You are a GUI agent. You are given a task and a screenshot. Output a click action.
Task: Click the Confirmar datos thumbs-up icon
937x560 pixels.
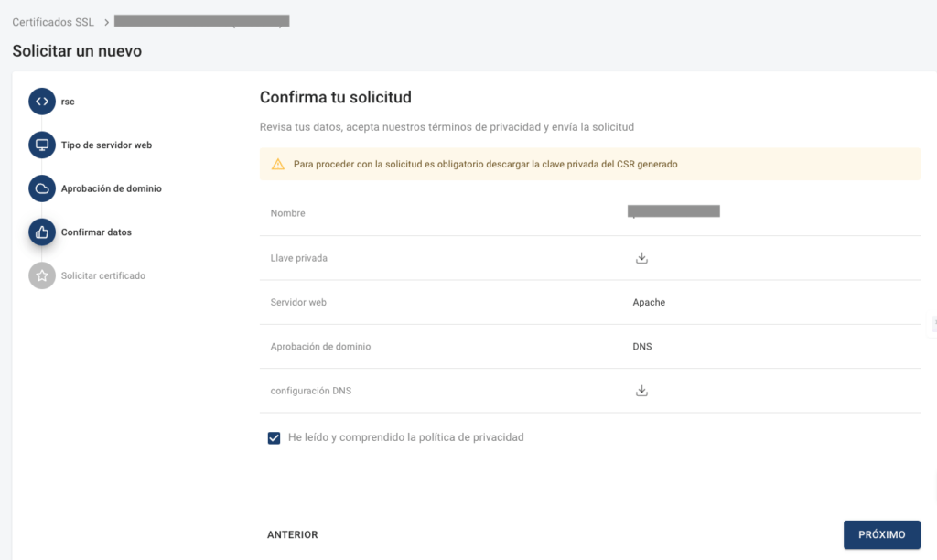click(x=42, y=232)
